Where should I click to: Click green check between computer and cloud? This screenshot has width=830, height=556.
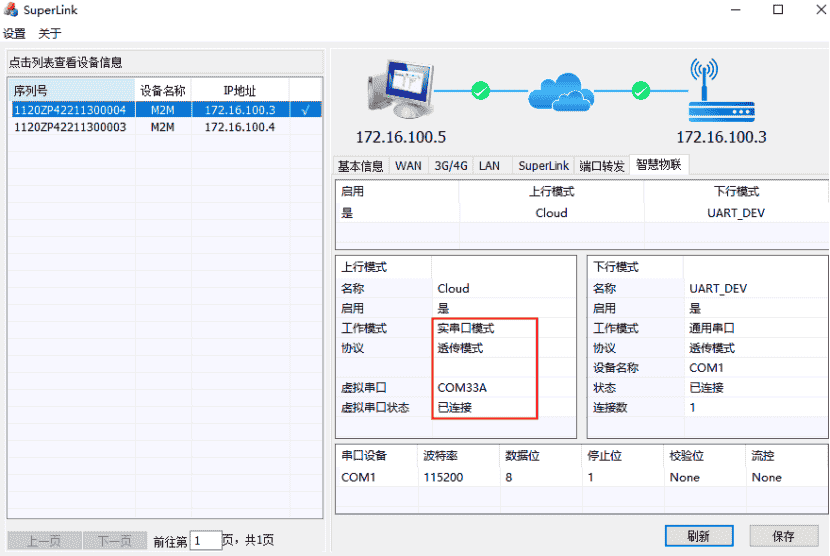click(x=481, y=92)
